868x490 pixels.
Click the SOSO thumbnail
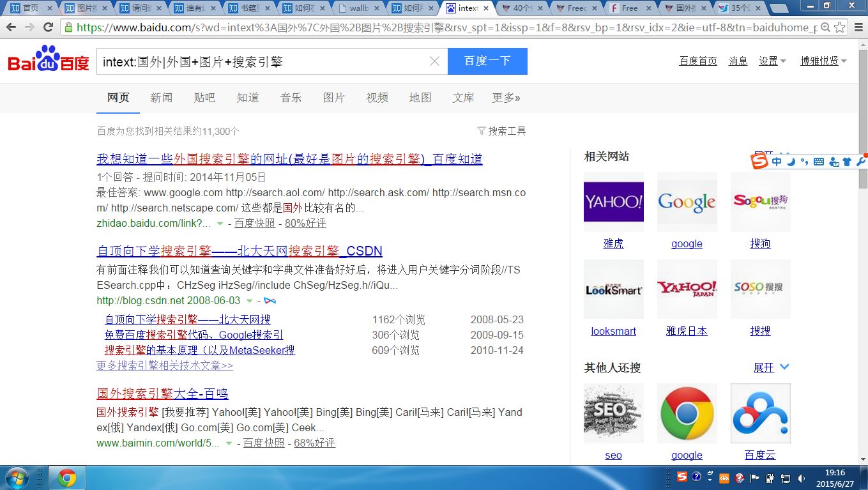click(x=760, y=289)
